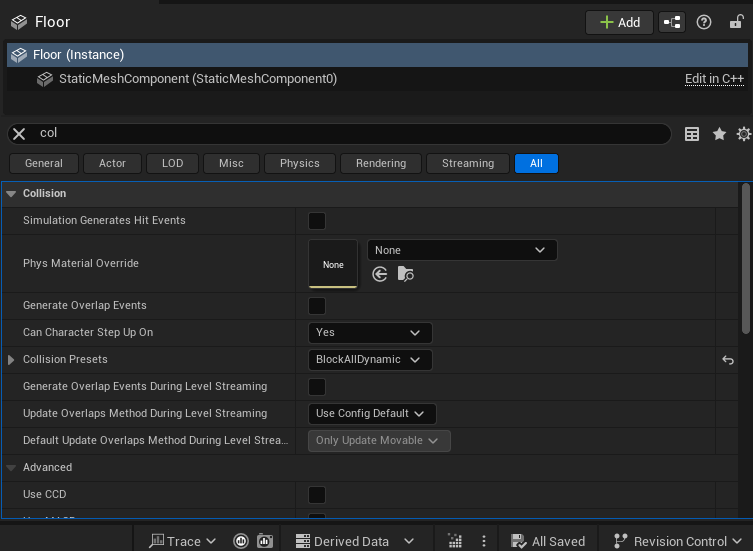The width and height of the screenshot is (753, 551).
Task: Open the property matrix table icon
Action: coord(692,134)
